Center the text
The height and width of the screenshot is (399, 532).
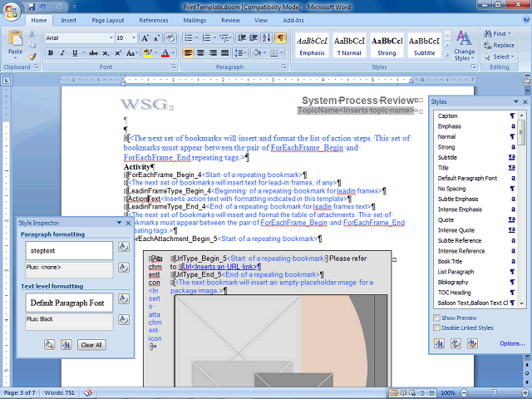pyautogui.click(x=200, y=53)
